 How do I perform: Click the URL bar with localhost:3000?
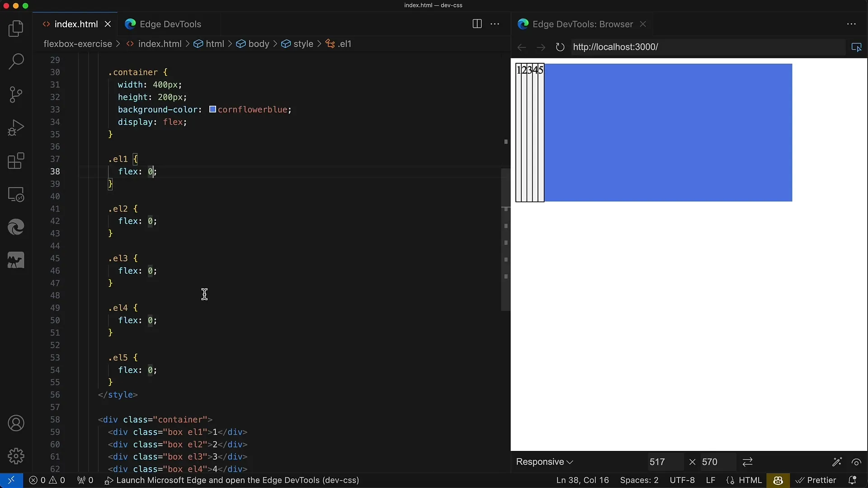[708, 47]
